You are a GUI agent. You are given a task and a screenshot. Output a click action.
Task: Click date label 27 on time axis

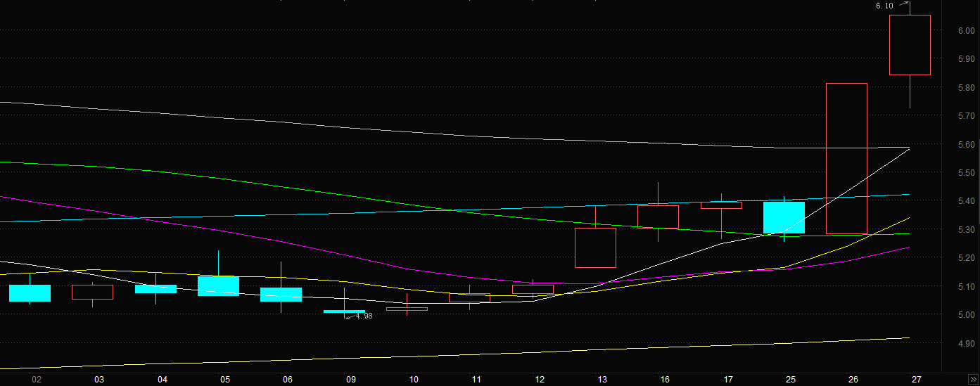(917, 380)
